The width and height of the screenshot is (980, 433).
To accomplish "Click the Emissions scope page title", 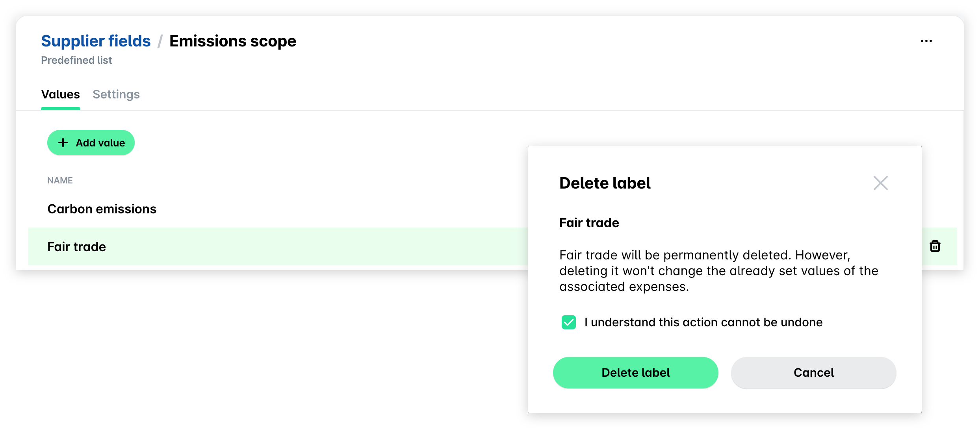I will [x=232, y=41].
